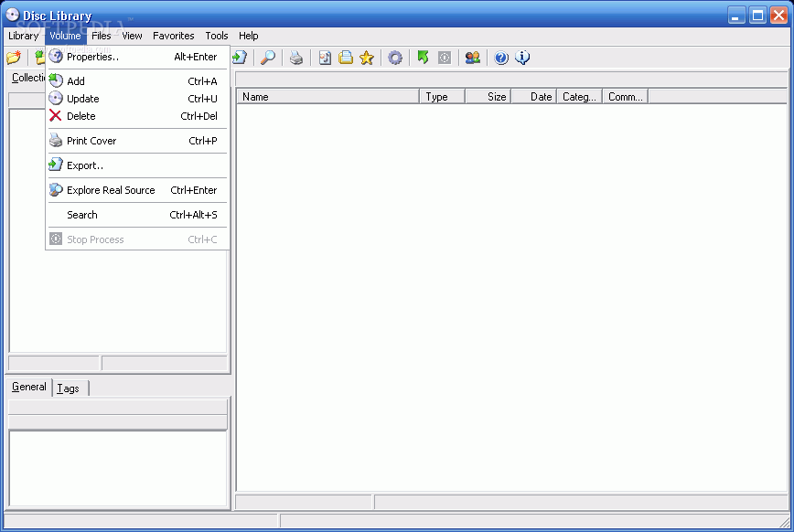Choose Search from the Volume menu
This screenshot has width=794, height=532.
pyautogui.click(x=137, y=215)
